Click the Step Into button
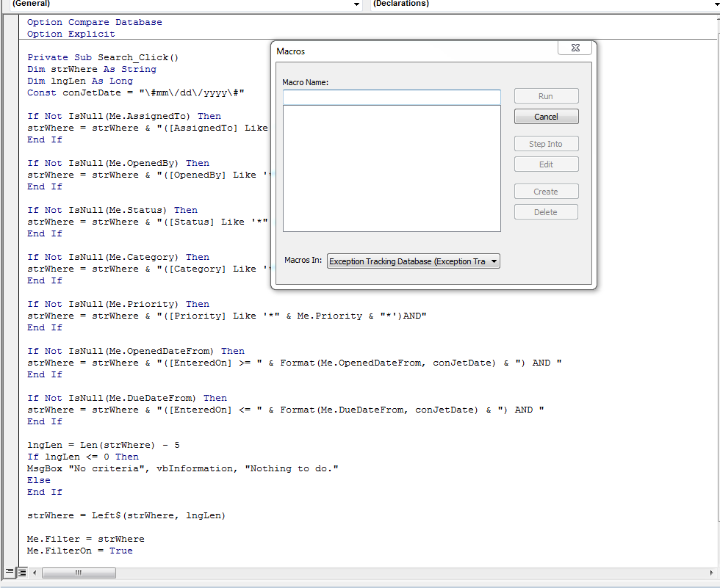Screen dimensions: 720x588 (x=546, y=144)
